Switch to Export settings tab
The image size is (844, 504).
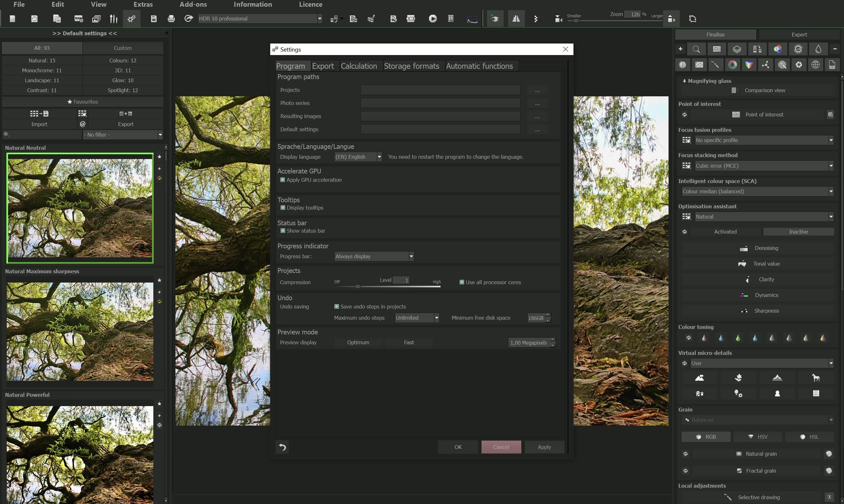[322, 65]
